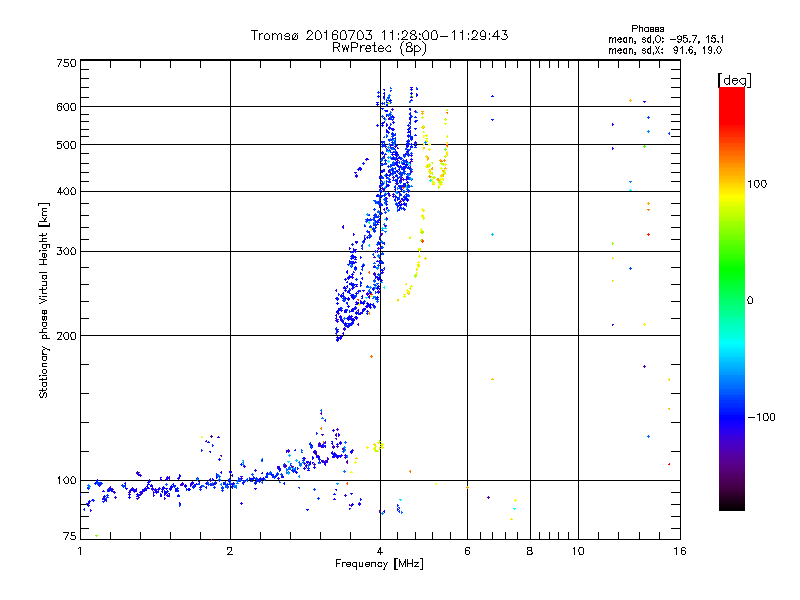Image resolution: width=800 pixels, height=600 pixels.
Task: Click the "[deg]" colorbar unit label
Action: (x=734, y=80)
